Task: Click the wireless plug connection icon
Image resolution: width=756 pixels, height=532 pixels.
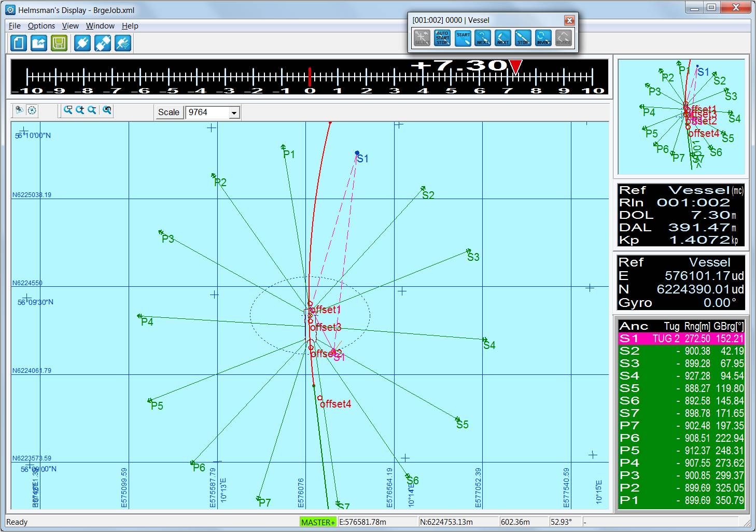Action: (x=123, y=43)
